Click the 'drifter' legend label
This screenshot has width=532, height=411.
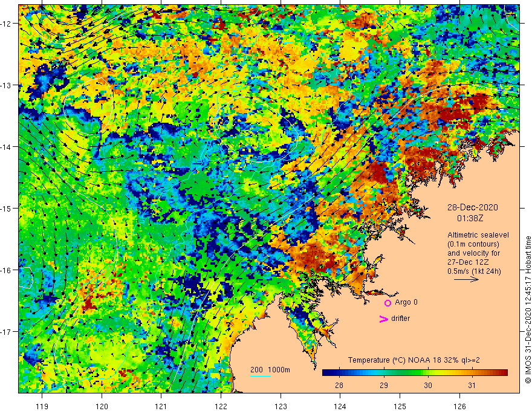click(x=400, y=319)
